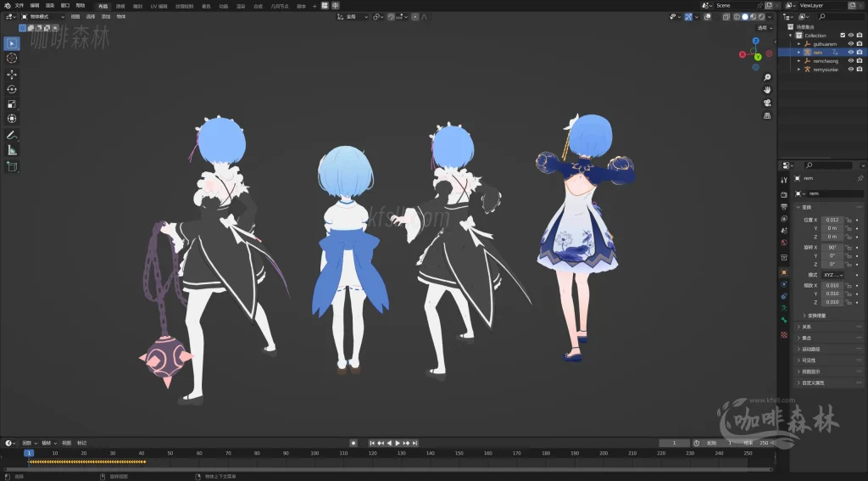868x481 pixels.
Task: Click the Blender logo menu icon
Action: [7, 6]
